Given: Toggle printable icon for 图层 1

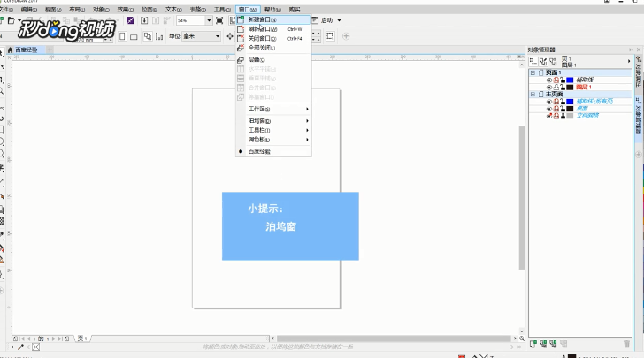Looking at the screenshot, I should 556,87.
